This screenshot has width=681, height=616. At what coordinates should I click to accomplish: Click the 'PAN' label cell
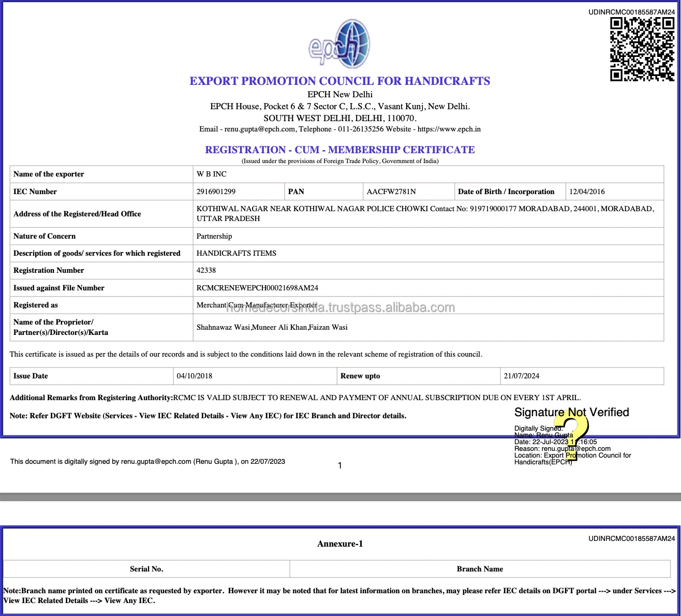point(324,192)
